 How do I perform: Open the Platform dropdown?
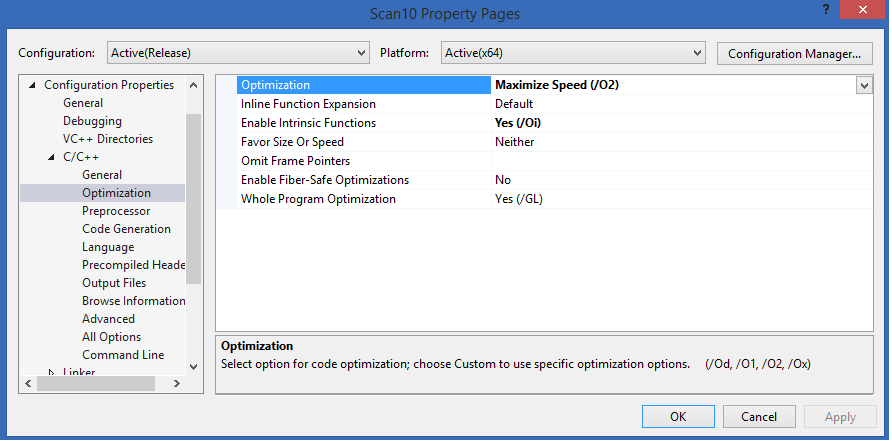(x=572, y=53)
